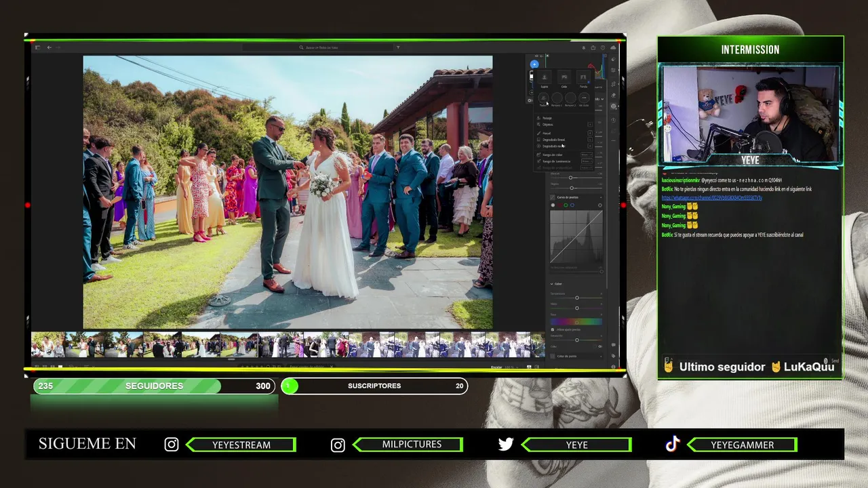Screen dimensions: 868x488
Task: Toggle the curve target adjustment tool
Action: pos(600,205)
